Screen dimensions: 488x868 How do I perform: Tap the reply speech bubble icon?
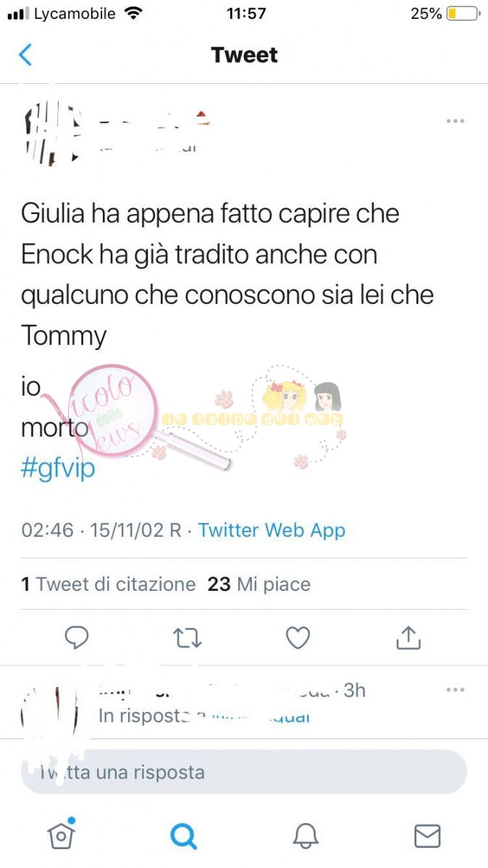(x=77, y=637)
